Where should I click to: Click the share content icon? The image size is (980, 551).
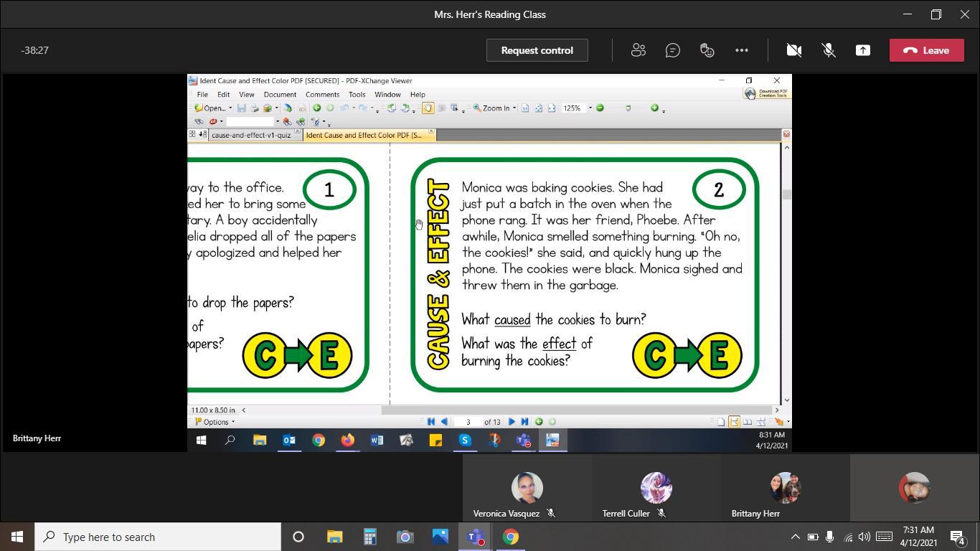[x=862, y=50]
